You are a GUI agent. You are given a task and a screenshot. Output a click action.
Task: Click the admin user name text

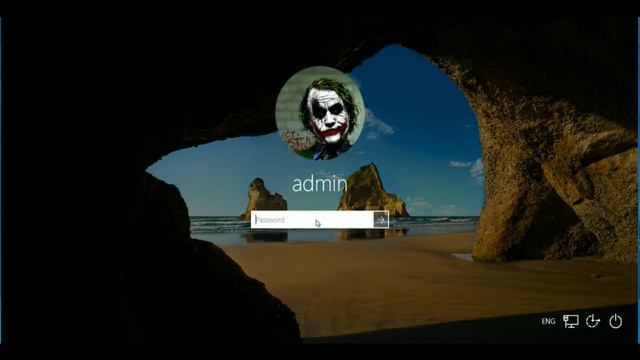(x=320, y=184)
